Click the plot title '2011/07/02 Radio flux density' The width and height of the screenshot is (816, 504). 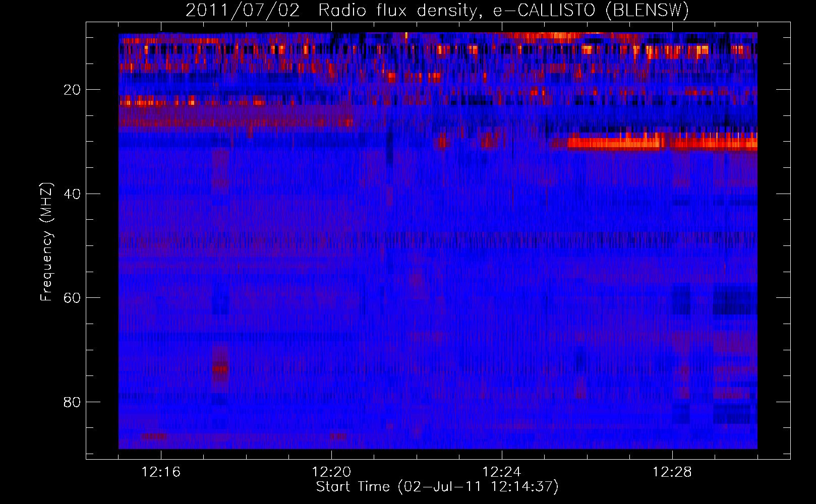tap(437, 11)
